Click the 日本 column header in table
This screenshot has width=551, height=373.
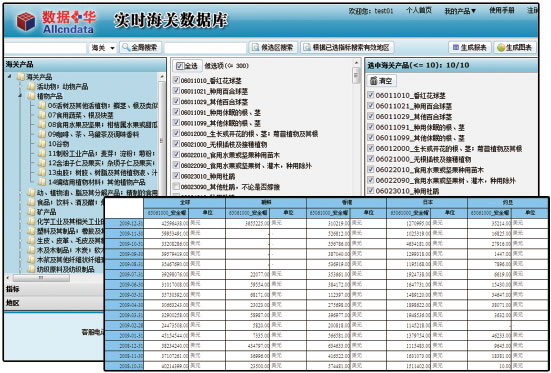pyautogui.click(x=427, y=203)
